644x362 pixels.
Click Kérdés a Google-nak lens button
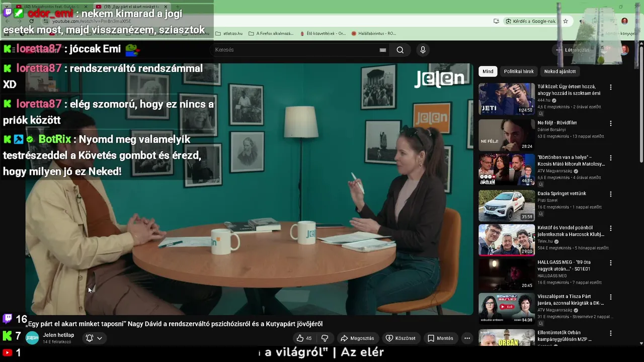pos(531,21)
